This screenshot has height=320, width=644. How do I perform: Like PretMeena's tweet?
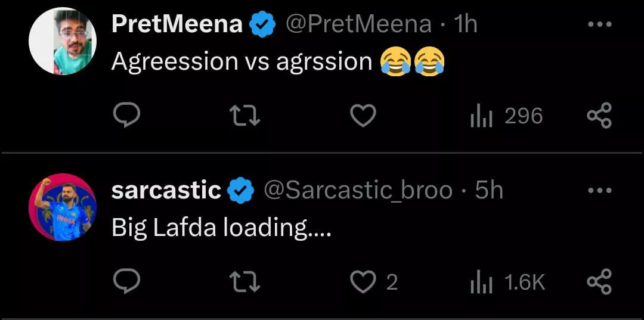[363, 116]
